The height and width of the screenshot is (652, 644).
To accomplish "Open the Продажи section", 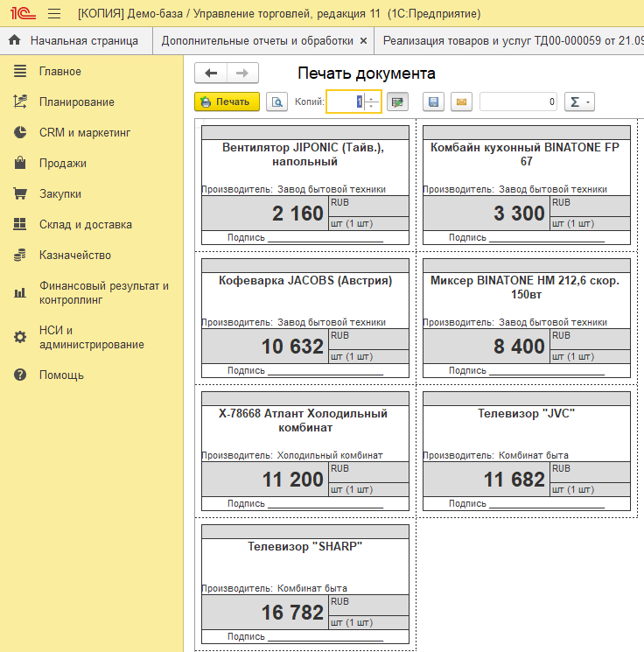I will pos(63,163).
